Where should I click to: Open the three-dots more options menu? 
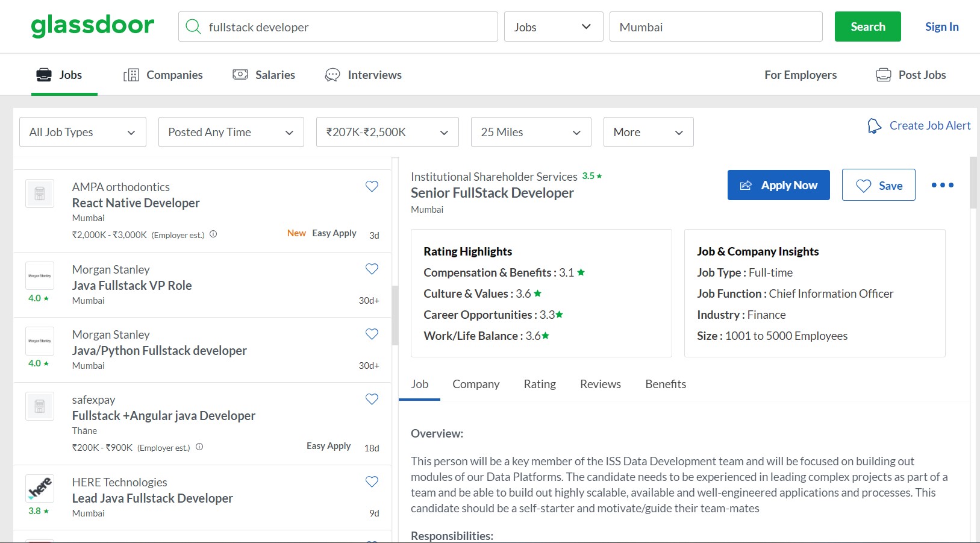click(943, 185)
